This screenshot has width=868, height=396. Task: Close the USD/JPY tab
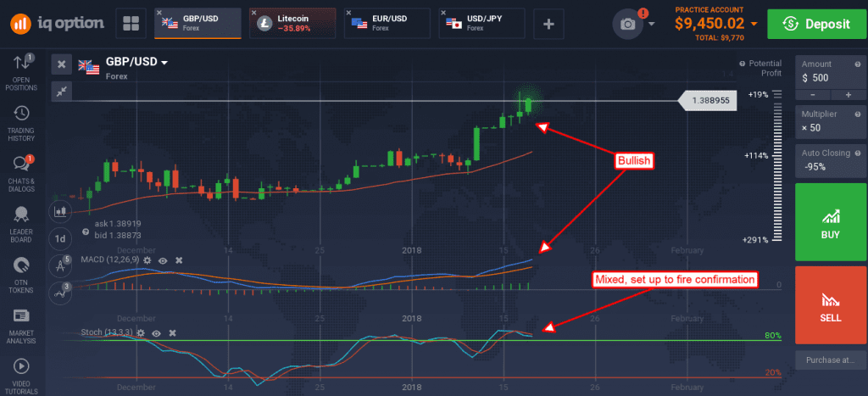click(443, 12)
